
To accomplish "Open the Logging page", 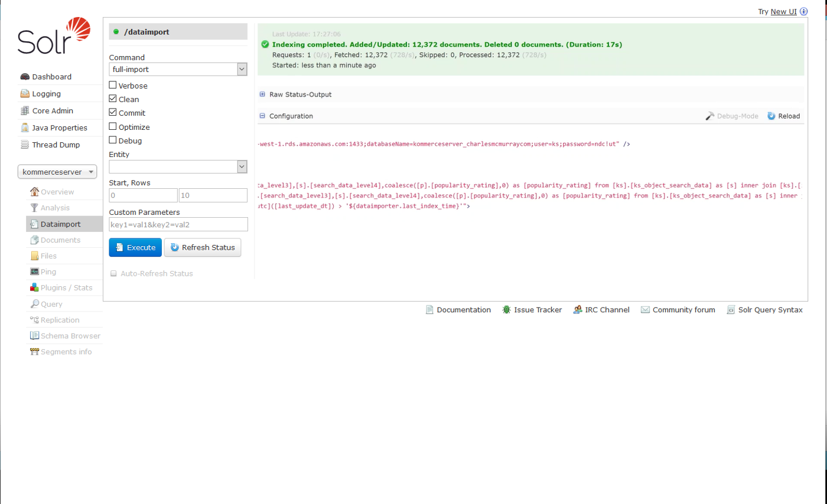I will click(46, 94).
